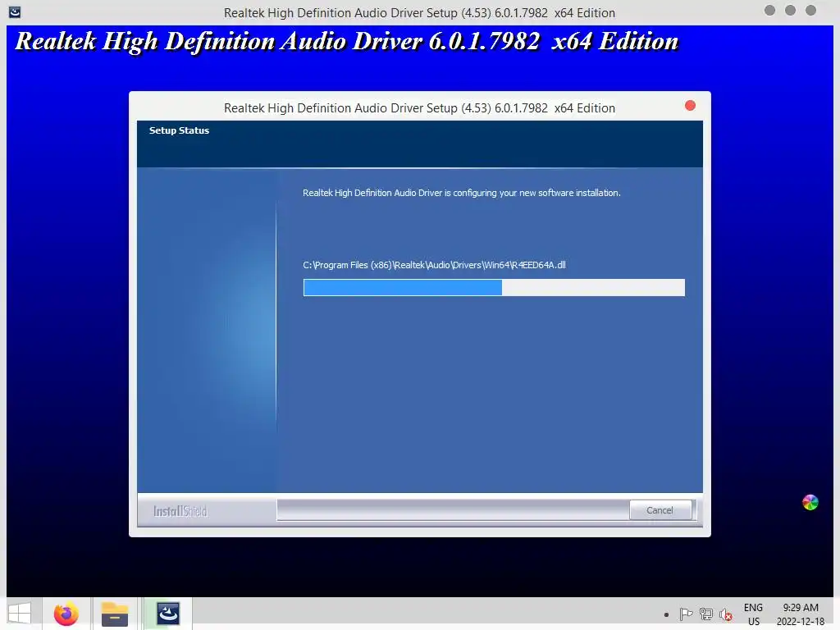Click the middle gray window control circle

pos(790,10)
